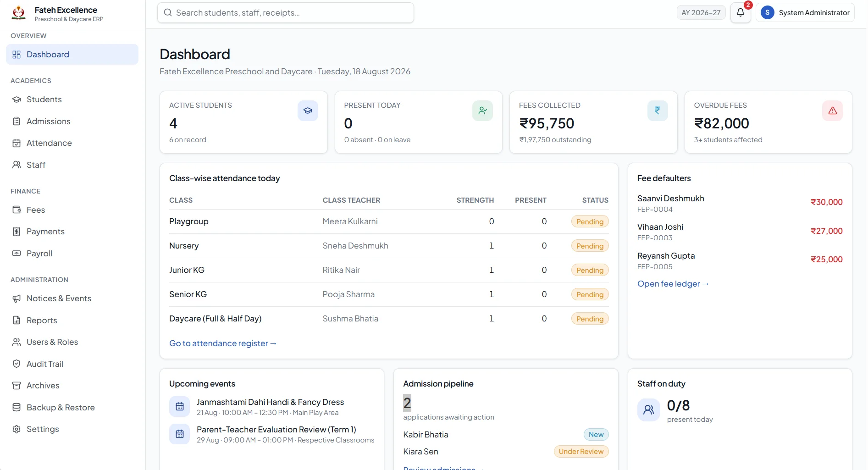
Task: Click the New badge for Kabir Bhatia
Action: (x=596, y=435)
